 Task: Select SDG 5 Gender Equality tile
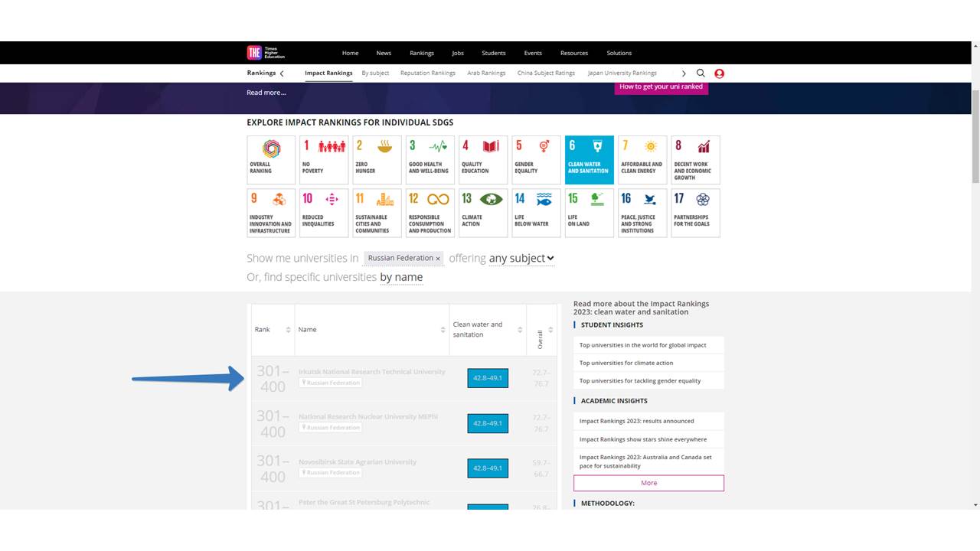click(x=536, y=160)
